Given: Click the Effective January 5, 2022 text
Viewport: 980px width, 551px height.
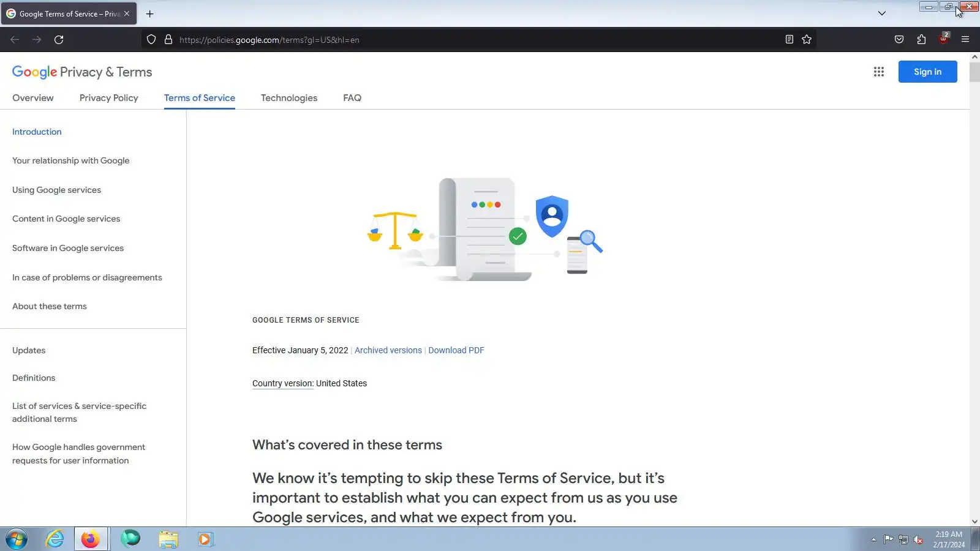Looking at the screenshot, I should (x=300, y=350).
